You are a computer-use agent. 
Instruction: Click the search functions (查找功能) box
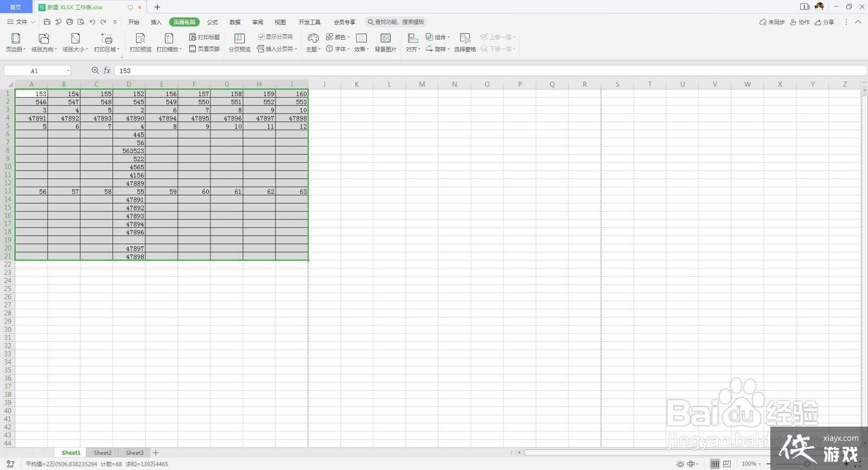[396, 22]
